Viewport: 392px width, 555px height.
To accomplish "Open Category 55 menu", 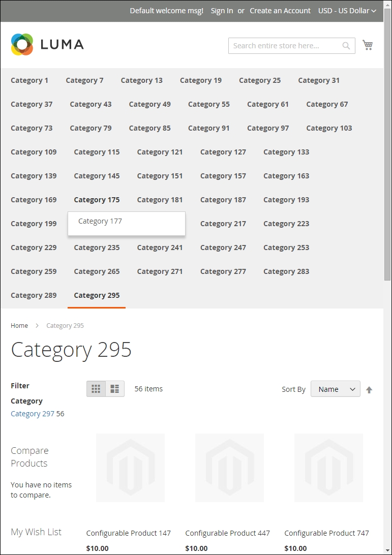I will point(209,104).
